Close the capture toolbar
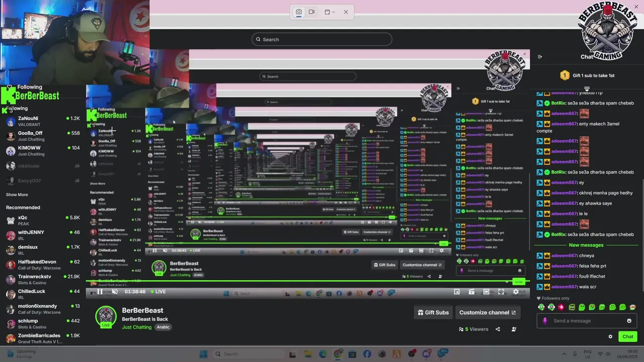Image resolution: width=644 pixels, height=362 pixels. click(x=346, y=12)
